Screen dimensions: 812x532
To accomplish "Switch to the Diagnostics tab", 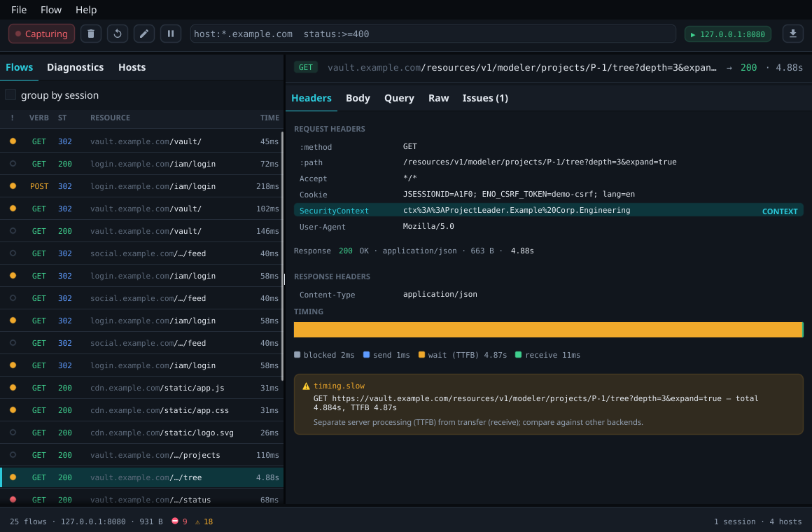I will pyautogui.click(x=75, y=67).
